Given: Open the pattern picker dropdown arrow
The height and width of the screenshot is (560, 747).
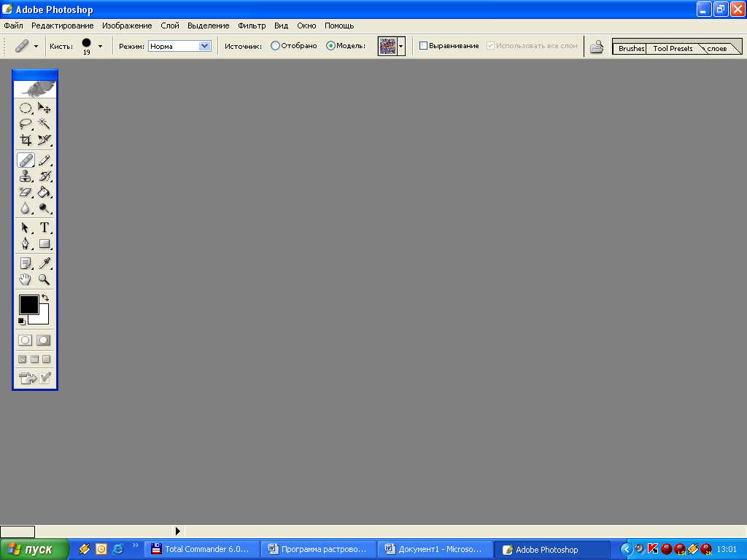Looking at the screenshot, I should pyautogui.click(x=401, y=46).
